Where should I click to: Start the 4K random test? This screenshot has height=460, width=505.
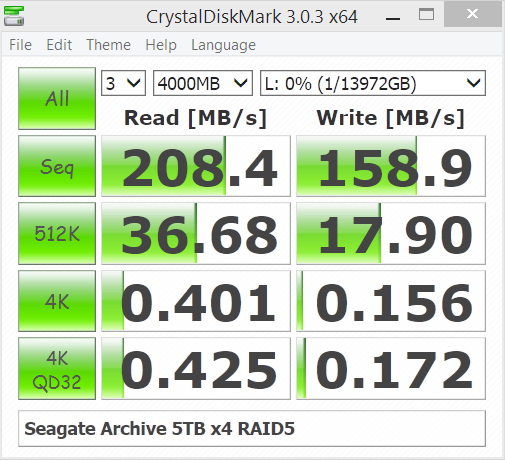(x=57, y=301)
